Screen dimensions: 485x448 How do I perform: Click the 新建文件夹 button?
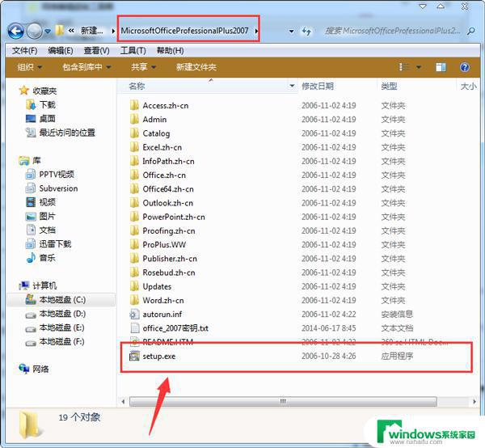point(196,67)
